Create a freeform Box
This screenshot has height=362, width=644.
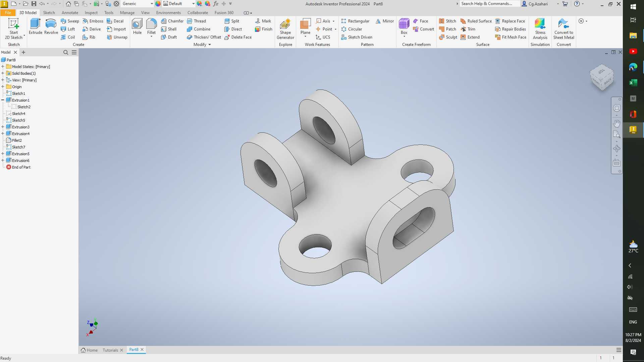pos(404,27)
